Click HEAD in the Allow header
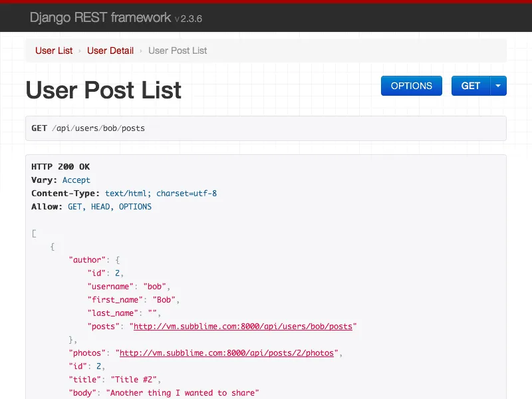This screenshot has height=399, width=532. tap(100, 206)
